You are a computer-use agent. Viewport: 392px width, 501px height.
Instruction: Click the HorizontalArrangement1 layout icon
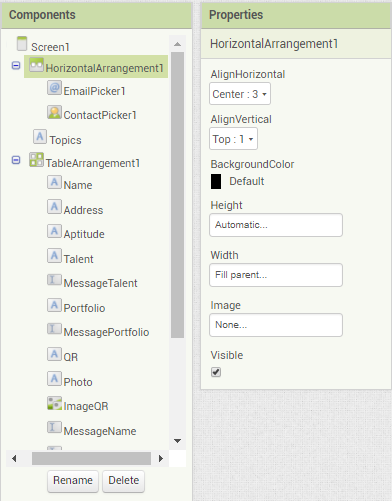coord(36,65)
